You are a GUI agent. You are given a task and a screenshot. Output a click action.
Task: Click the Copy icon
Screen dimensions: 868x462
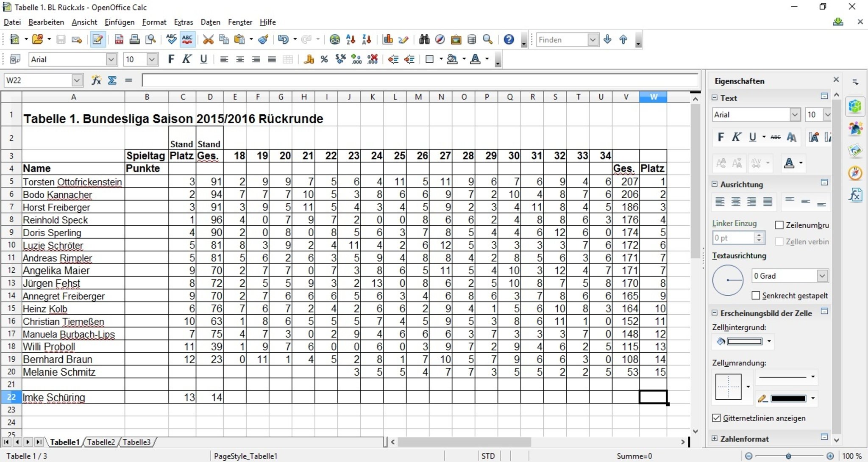coord(223,40)
